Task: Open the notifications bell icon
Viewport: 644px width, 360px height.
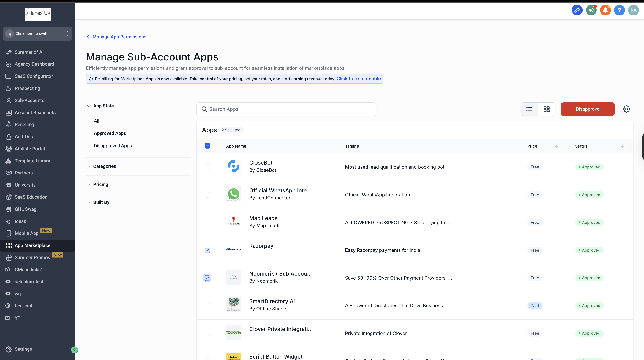Action: 605,10
